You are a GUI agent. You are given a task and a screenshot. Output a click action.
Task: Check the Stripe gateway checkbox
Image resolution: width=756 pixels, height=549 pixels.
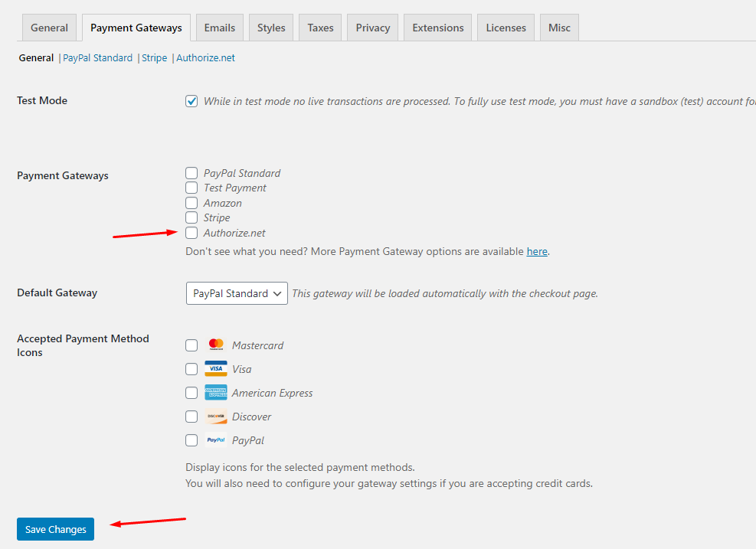pos(191,217)
